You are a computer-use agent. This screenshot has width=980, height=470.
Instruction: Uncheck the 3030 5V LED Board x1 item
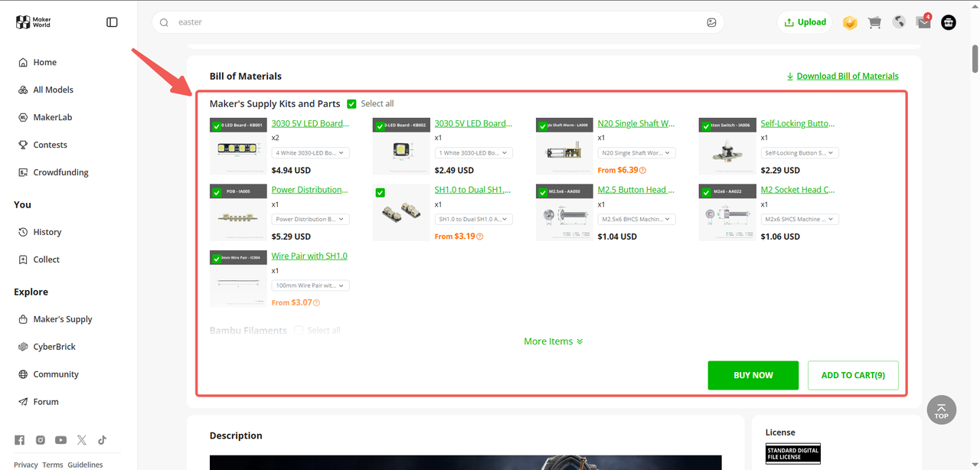[381, 126]
